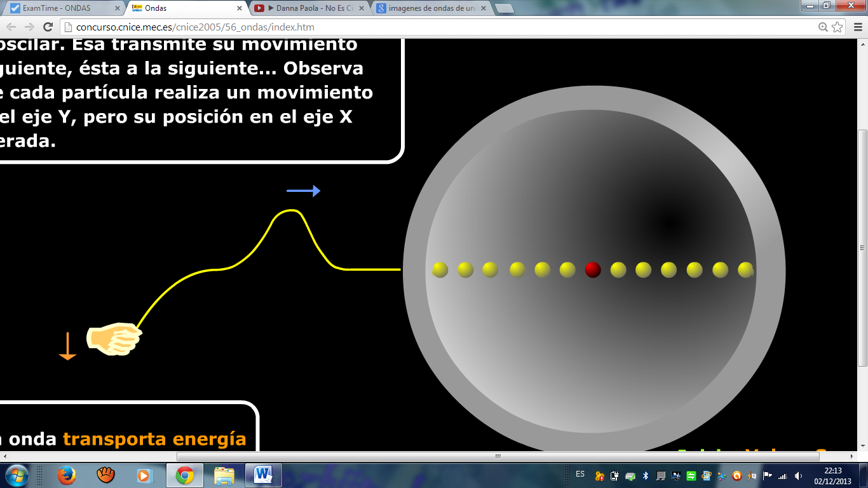868x488 pixels.
Task: Click the taskbar clock showing 22:13
Action: click(x=833, y=475)
